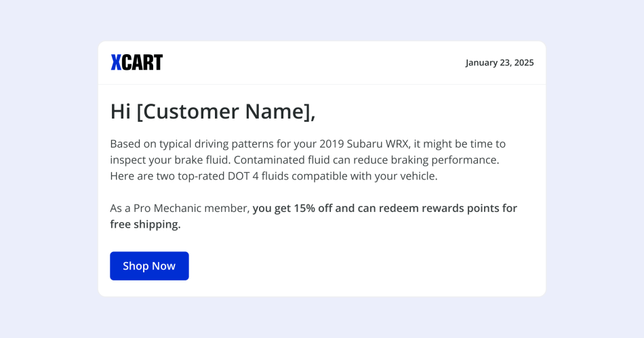Viewport: 644px width, 338px height.
Task: Click the bold 15% off text
Action: (x=313, y=208)
